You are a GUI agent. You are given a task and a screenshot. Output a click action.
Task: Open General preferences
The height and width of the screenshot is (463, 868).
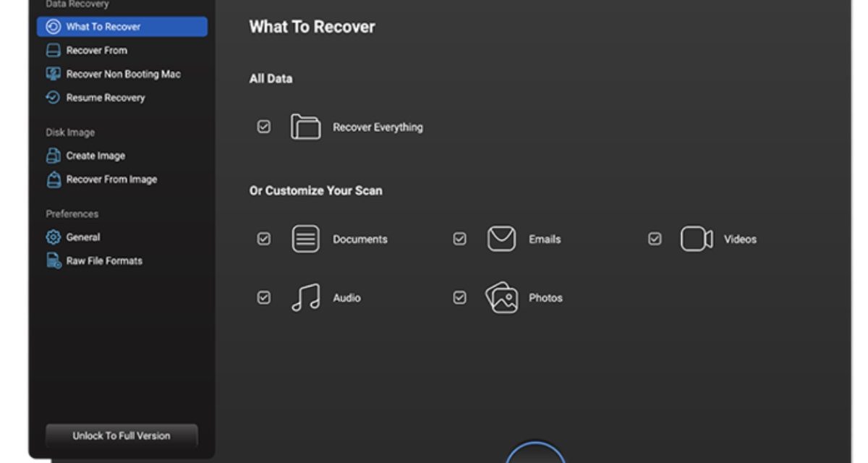(x=82, y=237)
